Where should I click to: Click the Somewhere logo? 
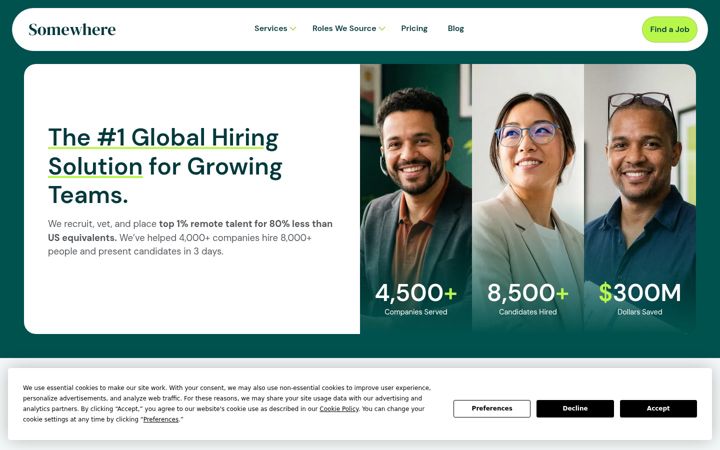tap(72, 29)
